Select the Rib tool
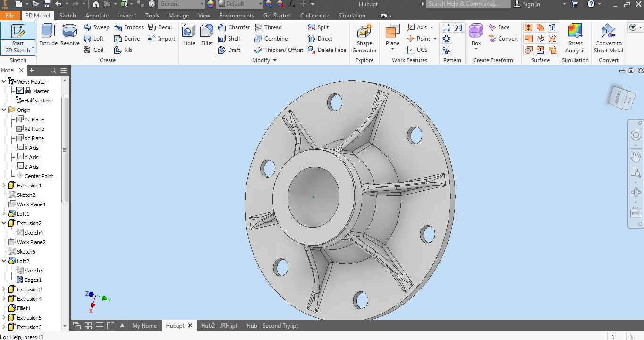This screenshot has width=644, height=340. (x=123, y=50)
